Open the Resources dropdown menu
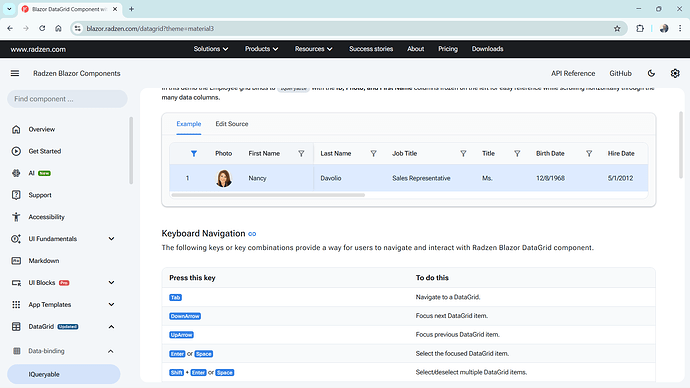 coord(313,49)
